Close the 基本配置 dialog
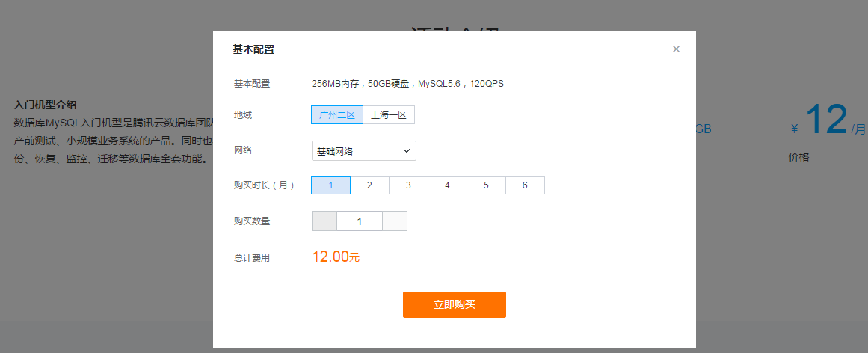Image resolution: width=868 pixels, height=353 pixels. [x=676, y=49]
